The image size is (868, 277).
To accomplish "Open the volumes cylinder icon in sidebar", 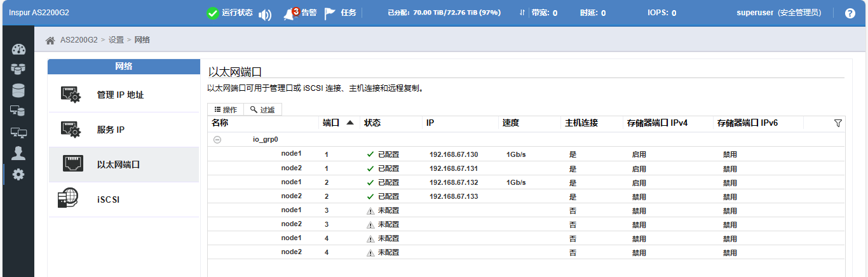I will tap(18, 90).
